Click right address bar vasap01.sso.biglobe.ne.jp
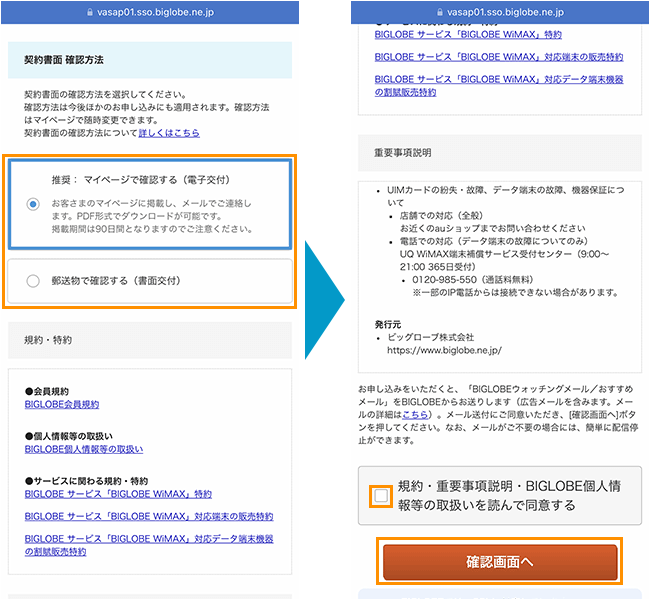The image size is (650, 600). pyautogui.click(x=505, y=12)
